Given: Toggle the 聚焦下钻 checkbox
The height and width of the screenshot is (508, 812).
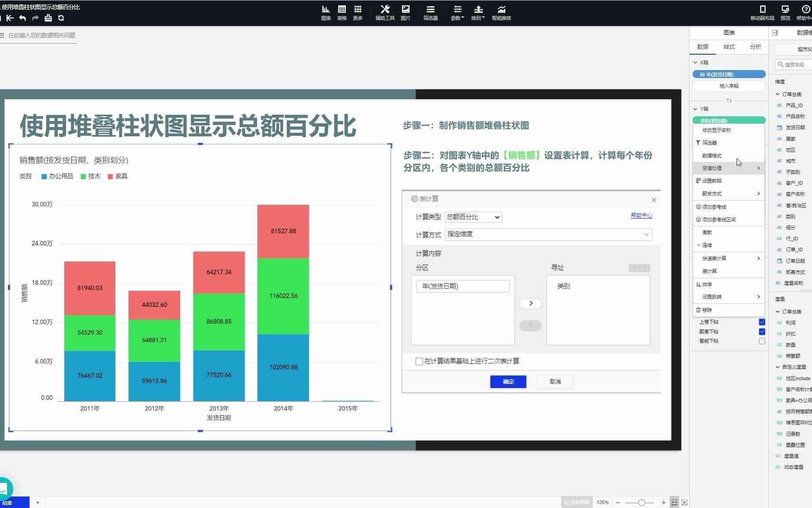Looking at the screenshot, I should click(x=762, y=332).
